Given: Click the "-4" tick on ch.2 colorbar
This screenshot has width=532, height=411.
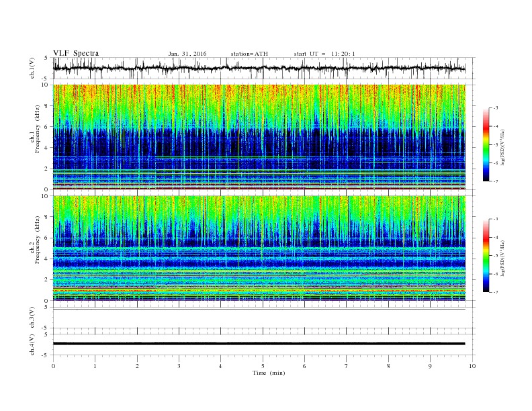Looking at the screenshot, I should 495,237.
